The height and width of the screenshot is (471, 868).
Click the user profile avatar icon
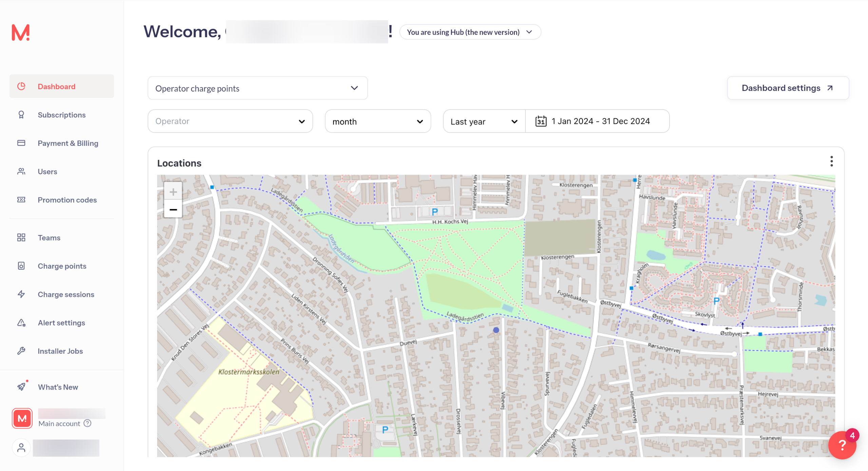pyautogui.click(x=21, y=448)
